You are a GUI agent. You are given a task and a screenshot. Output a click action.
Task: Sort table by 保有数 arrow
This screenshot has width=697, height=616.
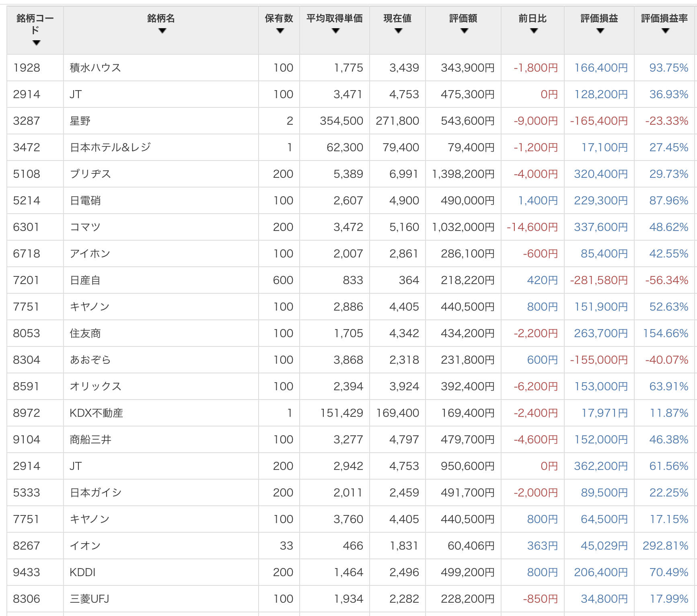(280, 31)
